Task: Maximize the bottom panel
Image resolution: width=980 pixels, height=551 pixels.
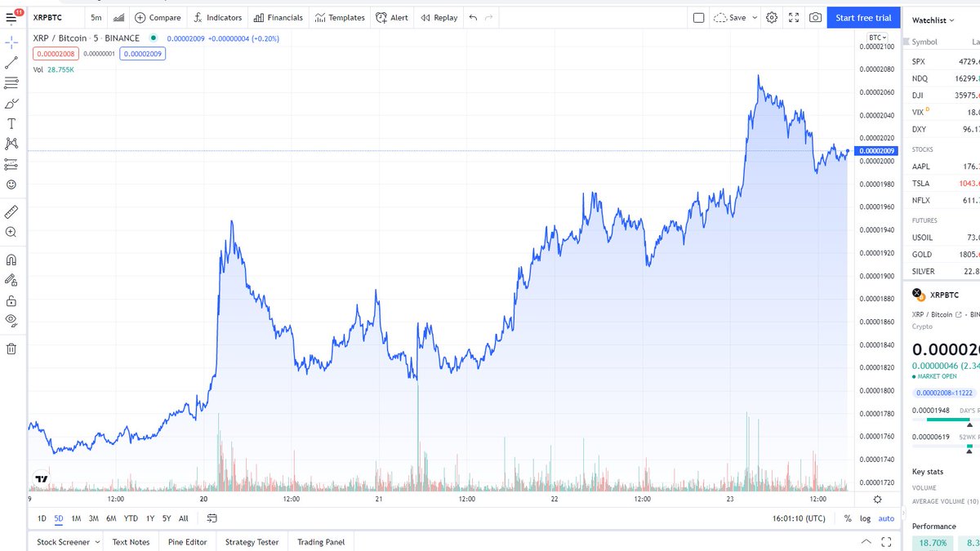Action: pos(888,542)
